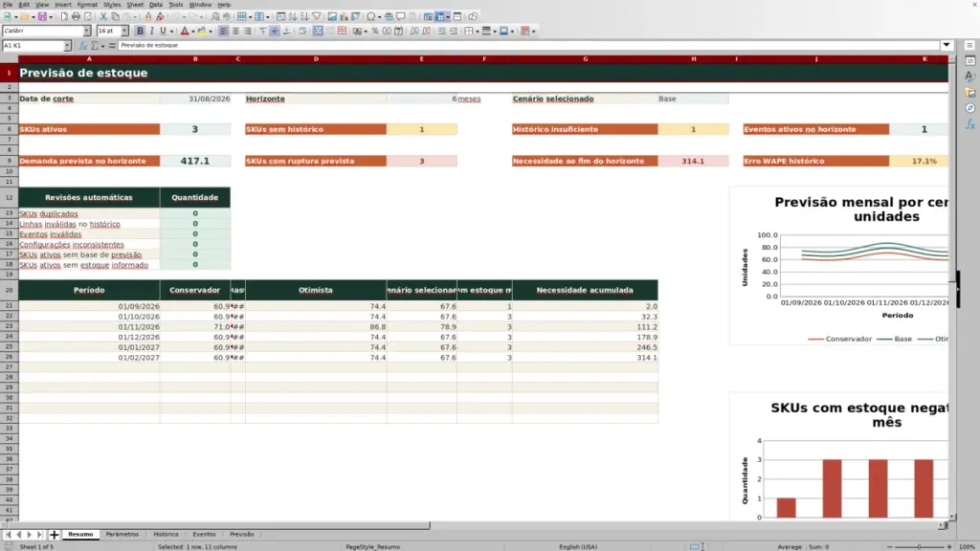The width and height of the screenshot is (980, 551).
Task: Expand the formula bar with arrow
Action: (x=947, y=46)
